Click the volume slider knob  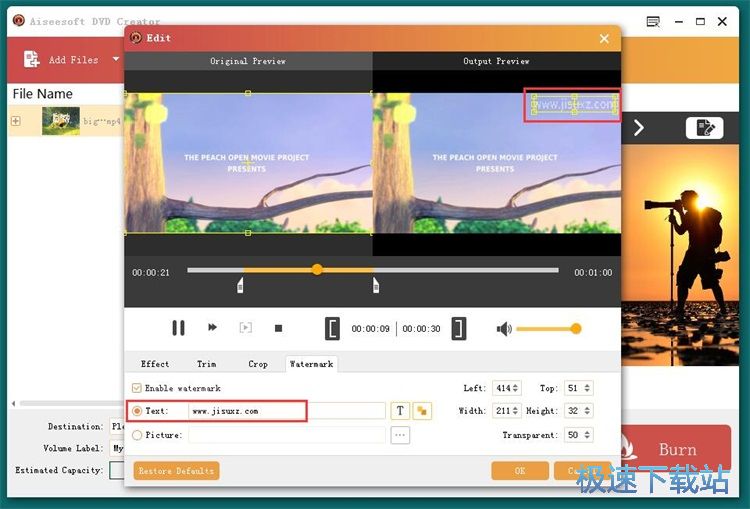click(576, 329)
